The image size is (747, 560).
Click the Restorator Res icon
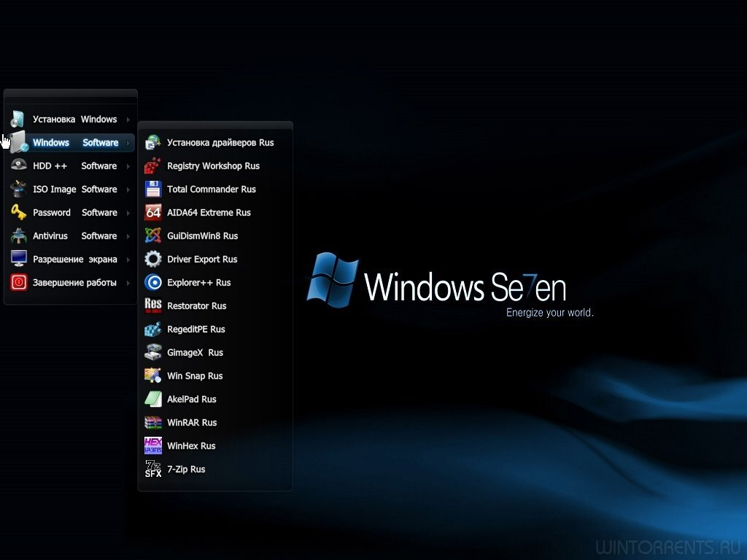[x=153, y=306]
